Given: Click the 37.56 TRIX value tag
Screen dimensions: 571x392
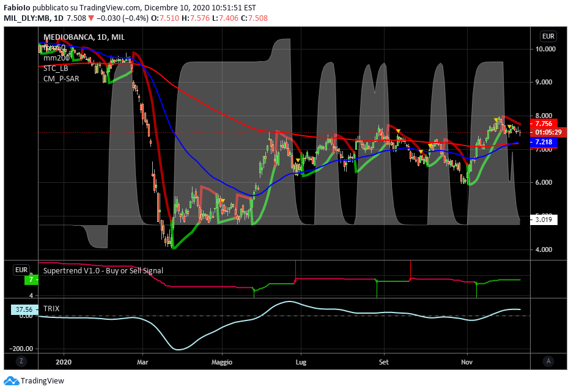Looking at the screenshot, I should 24,309.
